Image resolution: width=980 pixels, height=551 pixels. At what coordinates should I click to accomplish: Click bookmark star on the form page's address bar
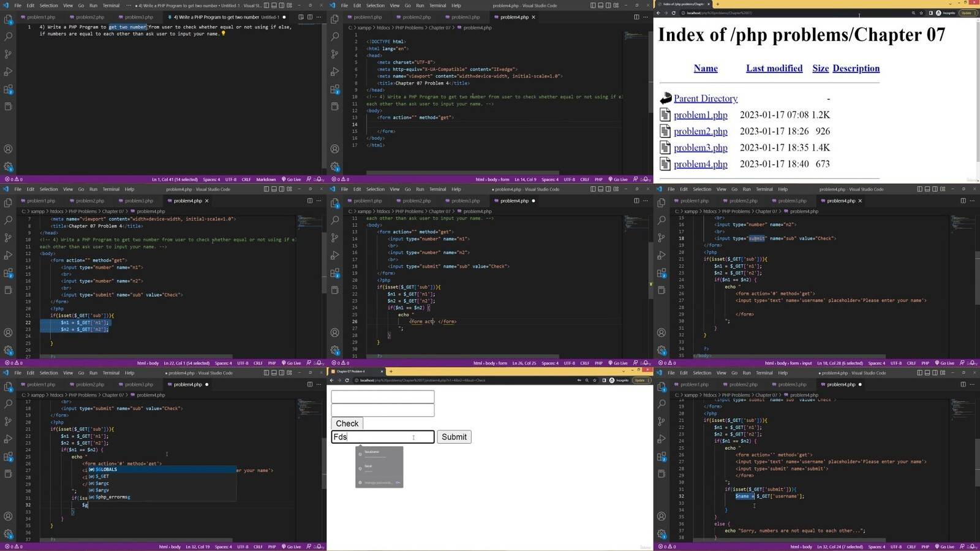pyautogui.click(x=594, y=381)
